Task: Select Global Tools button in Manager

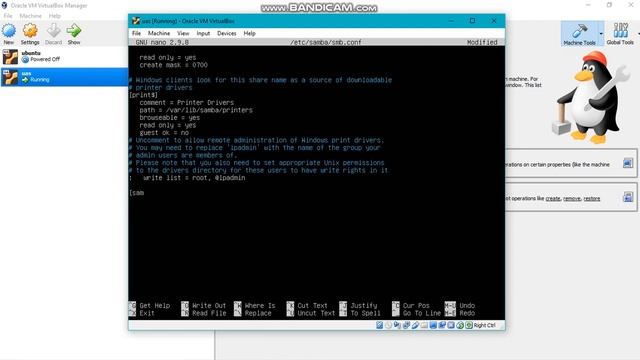Action: point(620,34)
